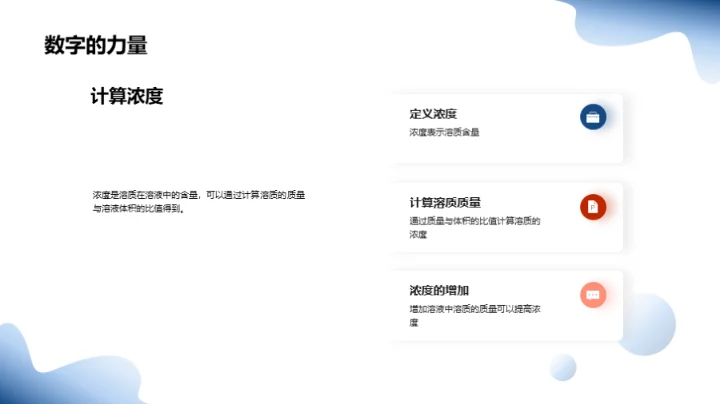Click the description 通过质量与体积的比值计算溶质的浓度

tap(475, 228)
